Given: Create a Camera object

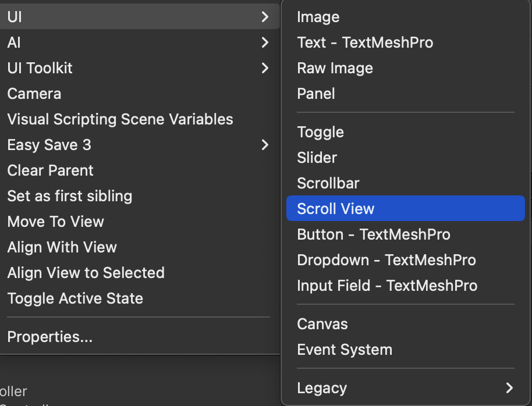Looking at the screenshot, I should pos(34,94).
